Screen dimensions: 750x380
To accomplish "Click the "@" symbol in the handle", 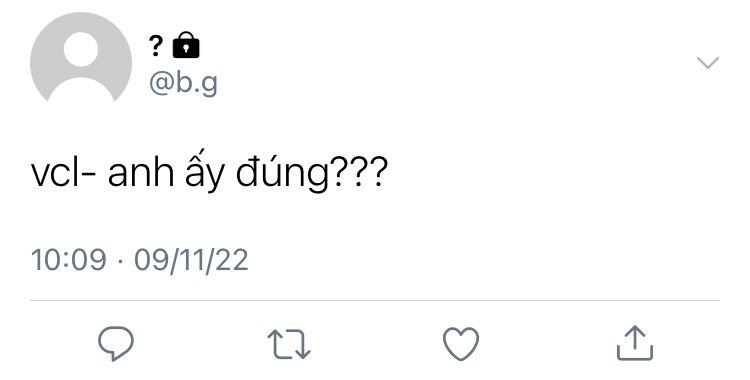I will coord(161,84).
